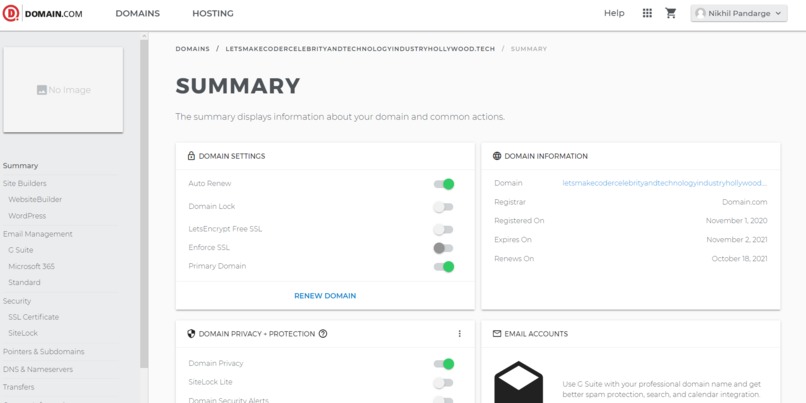Click the domain name breadcrumb link
The height and width of the screenshot is (403, 806).
360,49
